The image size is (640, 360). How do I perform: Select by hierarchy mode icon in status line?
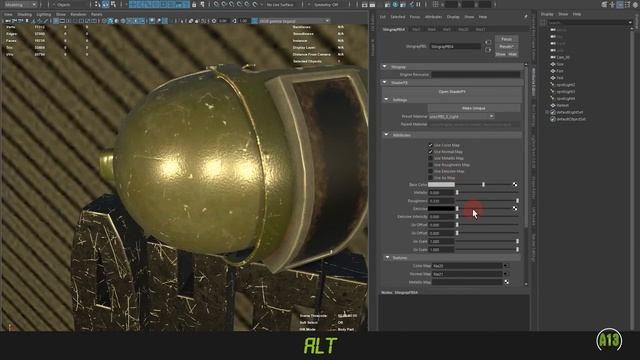98,4
